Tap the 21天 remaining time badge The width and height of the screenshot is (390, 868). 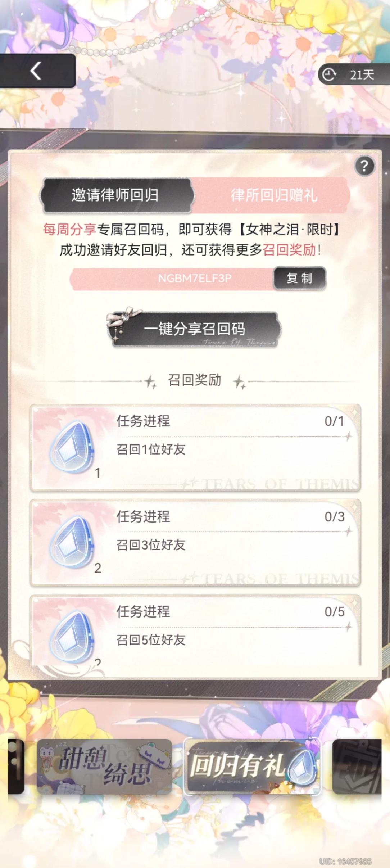coord(354,74)
